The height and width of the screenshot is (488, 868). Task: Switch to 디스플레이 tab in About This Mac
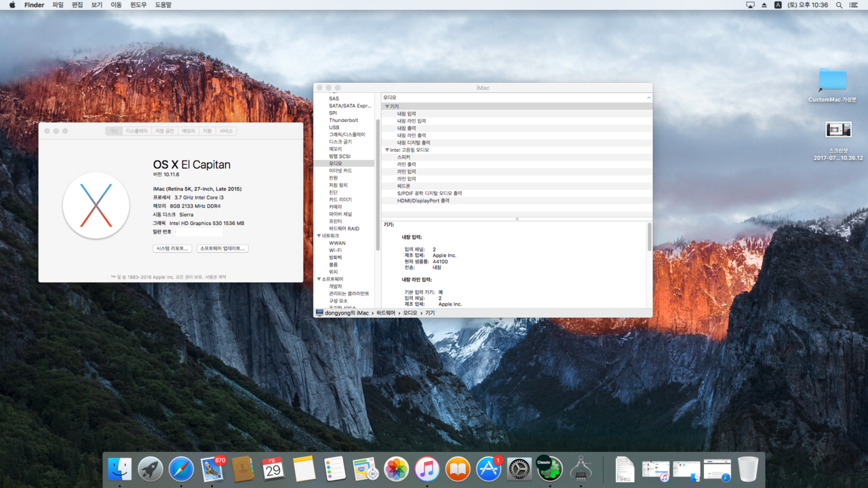(x=136, y=131)
